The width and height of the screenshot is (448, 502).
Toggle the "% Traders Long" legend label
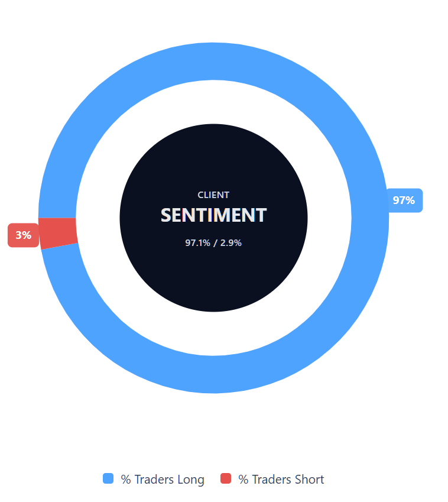click(162, 480)
